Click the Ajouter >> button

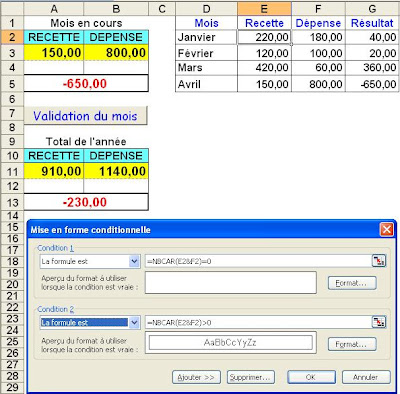[196, 377]
